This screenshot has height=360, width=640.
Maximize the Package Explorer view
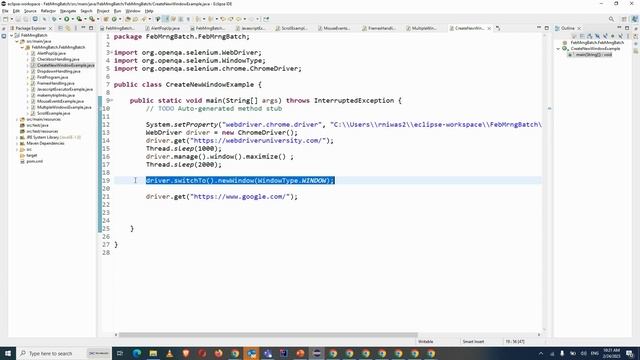(91, 28)
